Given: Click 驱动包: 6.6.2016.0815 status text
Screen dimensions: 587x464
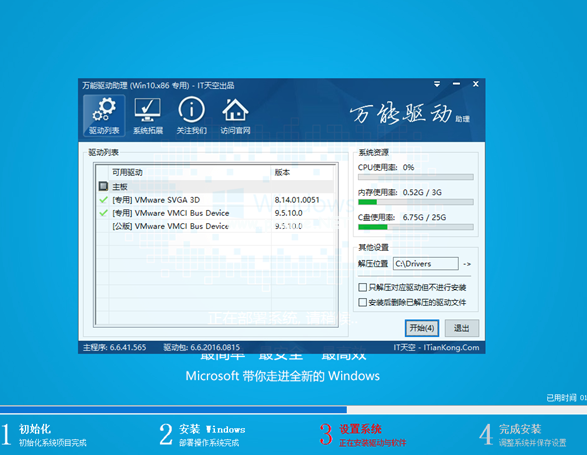Looking at the screenshot, I should coord(201,348).
